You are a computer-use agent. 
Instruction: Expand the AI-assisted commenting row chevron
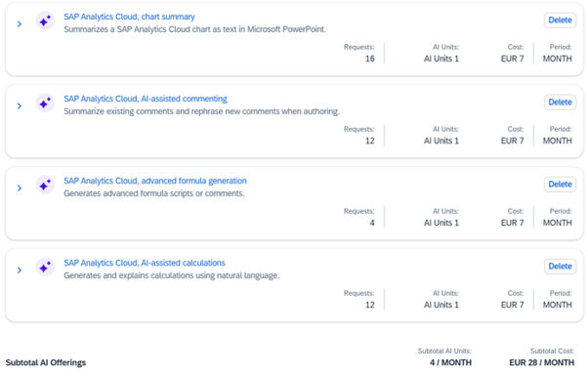click(20, 106)
